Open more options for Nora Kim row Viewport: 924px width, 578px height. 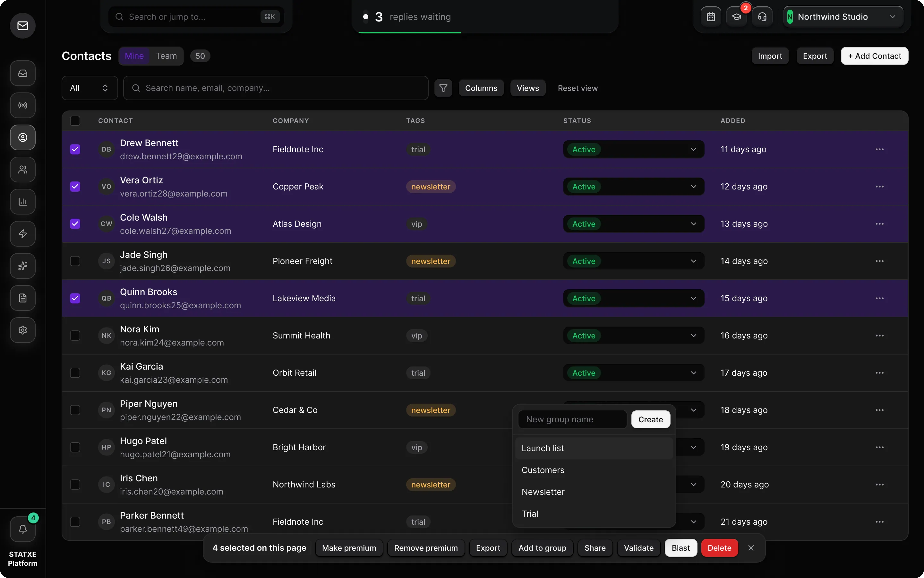pos(879,336)
